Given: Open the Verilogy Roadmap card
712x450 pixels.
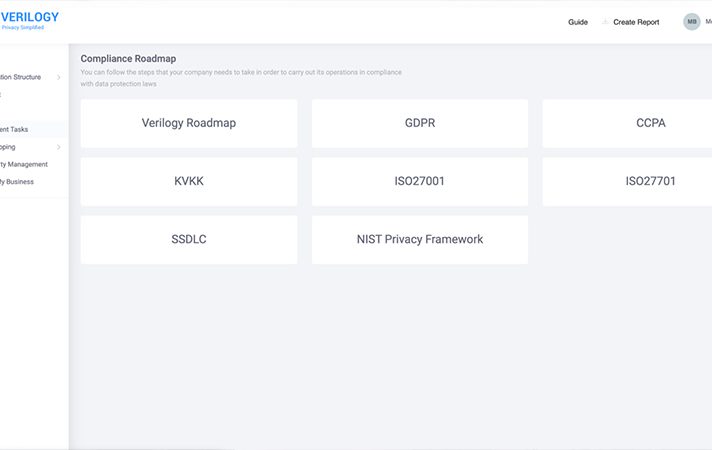Looking at the screenshot, I should coord(189,124).
